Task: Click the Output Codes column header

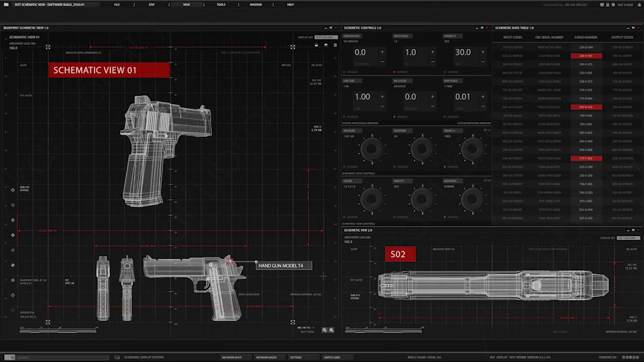Action: tap(623, 38)
